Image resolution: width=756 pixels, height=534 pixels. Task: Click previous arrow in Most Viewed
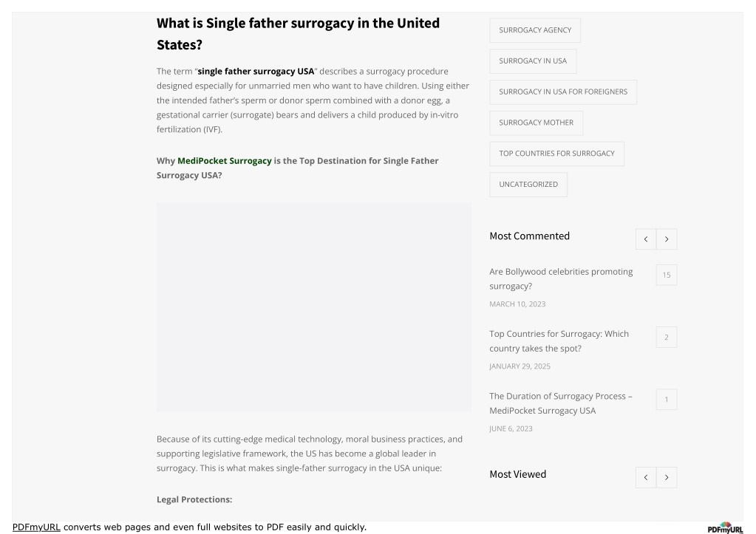[x=646, y=478]
